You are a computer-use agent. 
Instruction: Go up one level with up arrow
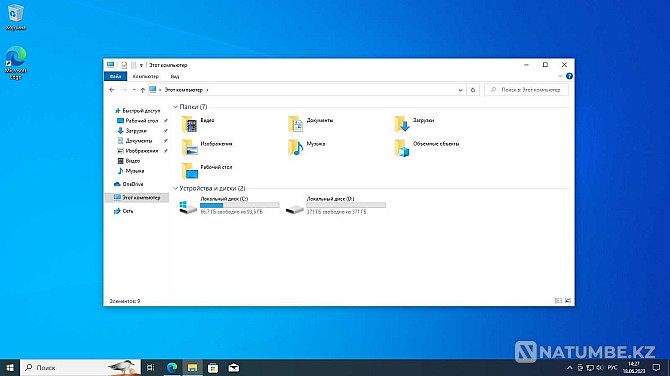coord(143,90)
